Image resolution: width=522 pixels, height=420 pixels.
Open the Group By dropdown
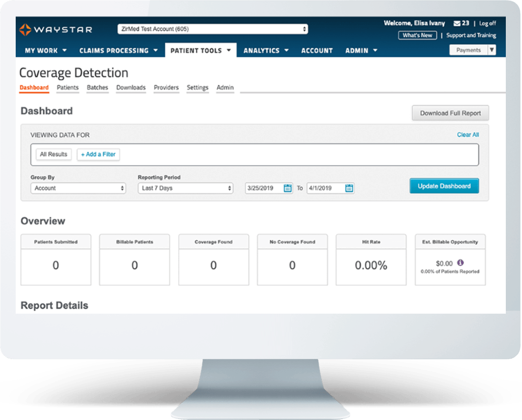tap(78, 188)
